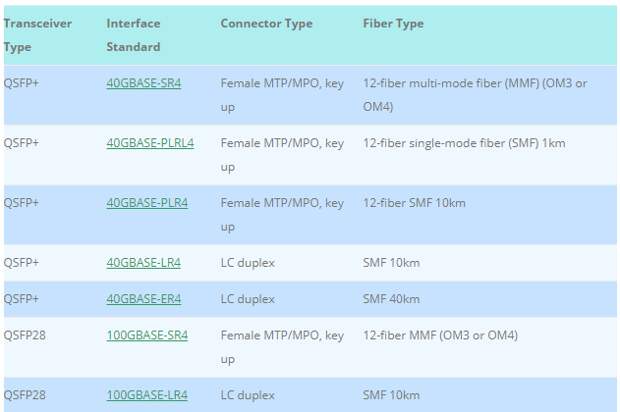Click connector type cell of 100GBASE-SR4 row
Viewport: 620px width, 412px height.
[x=282, y=347]
